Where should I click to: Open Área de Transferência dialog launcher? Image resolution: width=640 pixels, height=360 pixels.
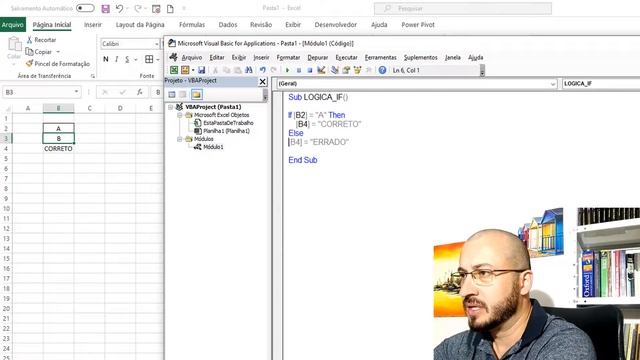click(x=93, y=76)
